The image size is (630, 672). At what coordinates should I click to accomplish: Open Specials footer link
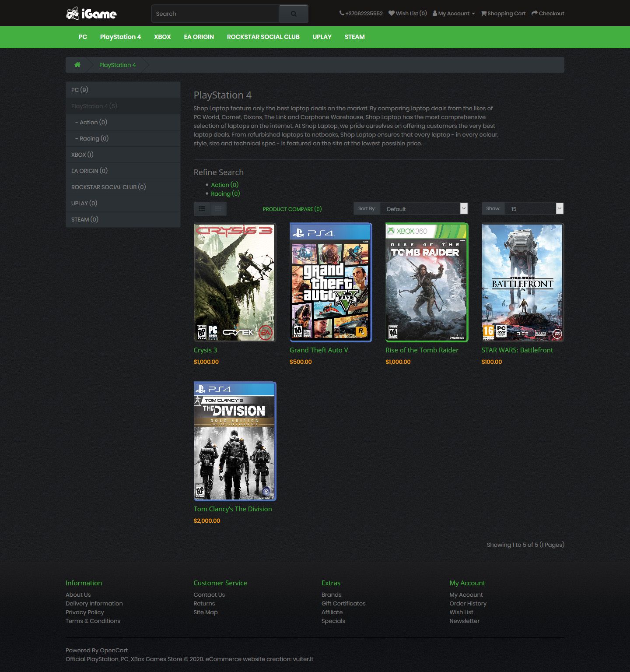click(x=333, y=621)
